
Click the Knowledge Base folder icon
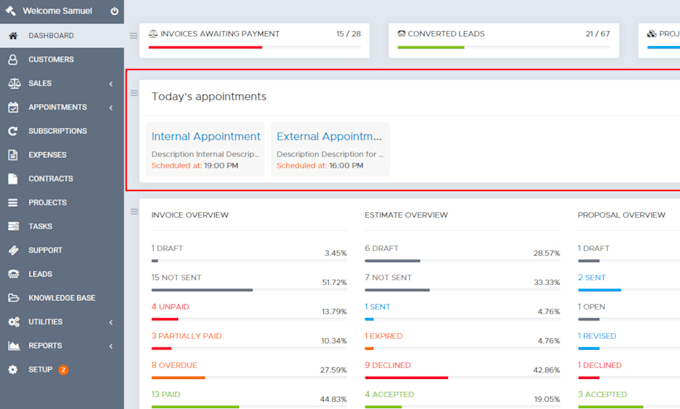tap(13, 298)
